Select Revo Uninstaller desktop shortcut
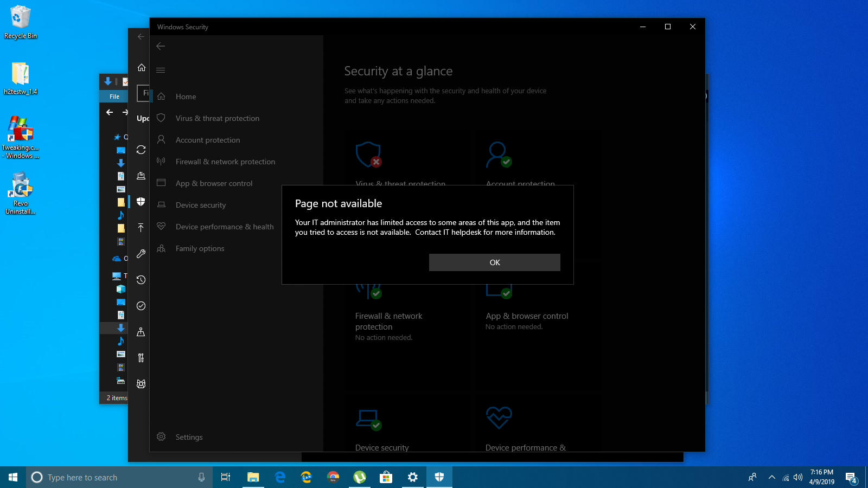The image size is (868, 488). (x=21, y=194)
